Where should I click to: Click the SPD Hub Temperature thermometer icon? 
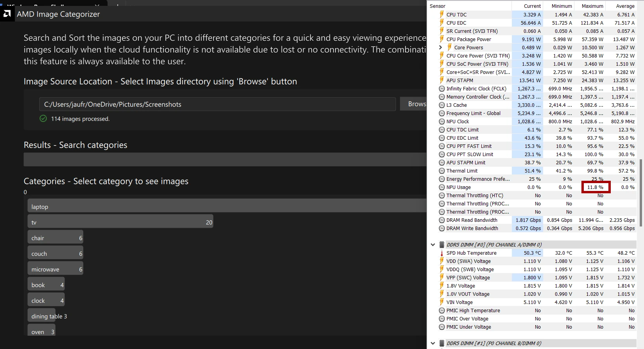tap(442, 253)
